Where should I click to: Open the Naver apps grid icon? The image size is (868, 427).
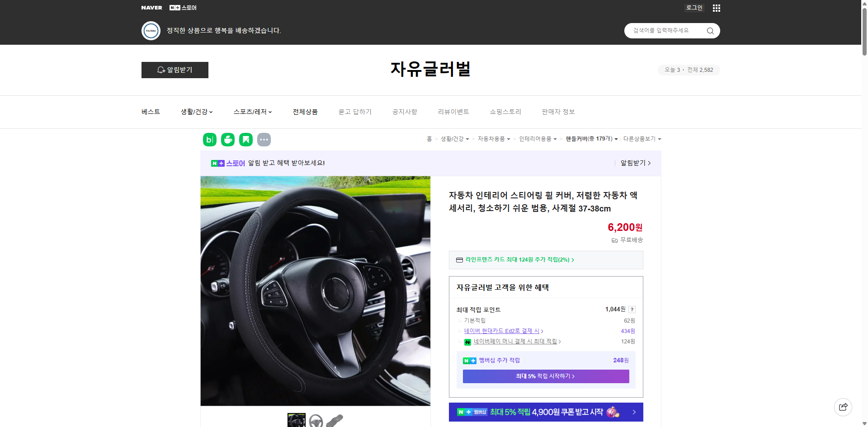[716, 8]
